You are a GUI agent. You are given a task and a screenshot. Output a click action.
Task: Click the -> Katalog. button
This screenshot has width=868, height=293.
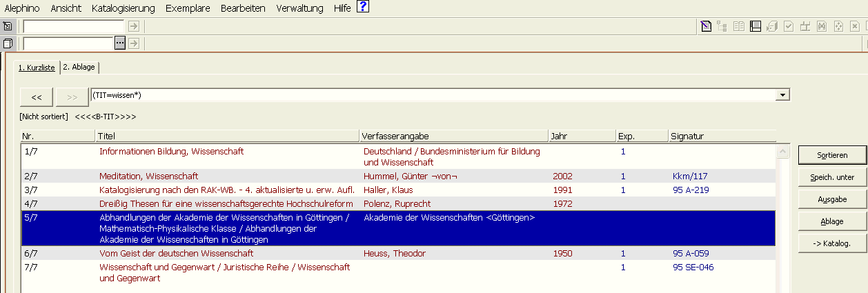832,243
